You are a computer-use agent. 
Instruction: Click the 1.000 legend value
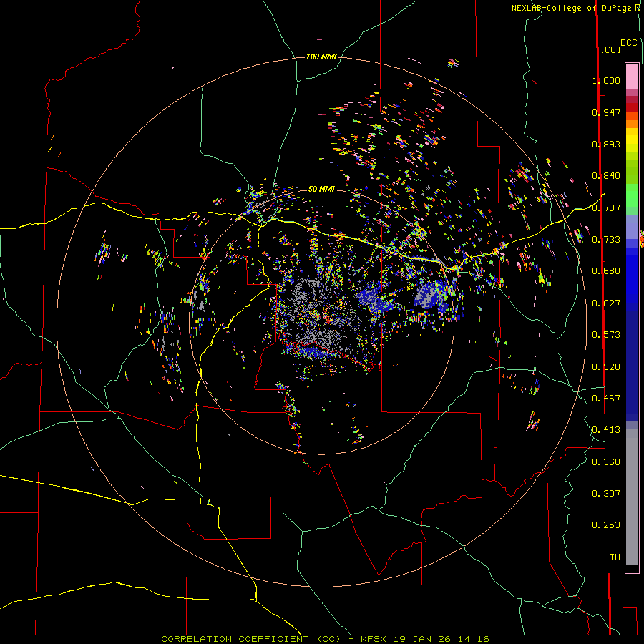coord(606,80)
